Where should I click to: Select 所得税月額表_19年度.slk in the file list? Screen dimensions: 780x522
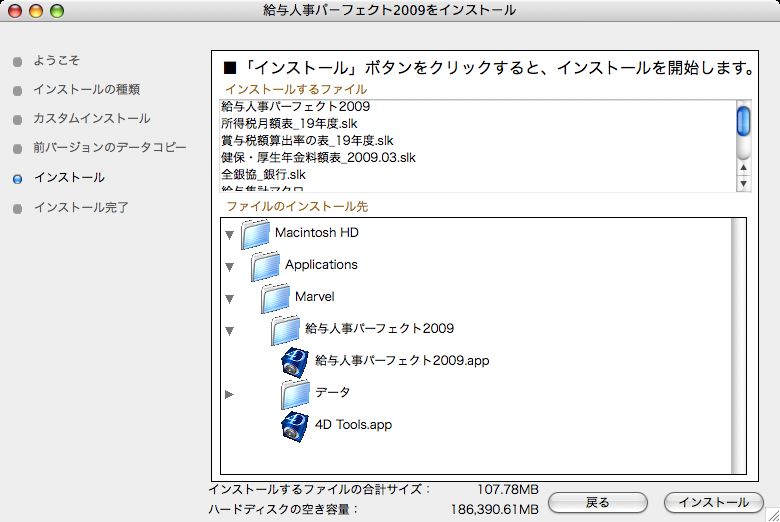click(289, 123)
